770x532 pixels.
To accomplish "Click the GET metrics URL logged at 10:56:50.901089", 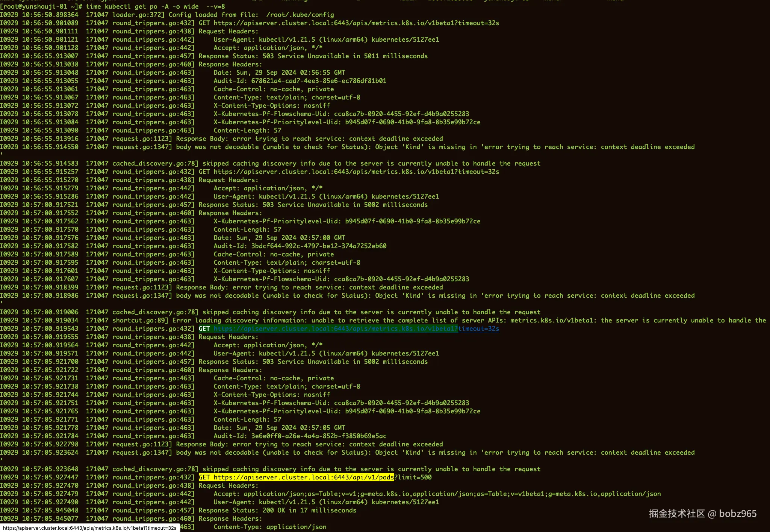I will (356, 23).
